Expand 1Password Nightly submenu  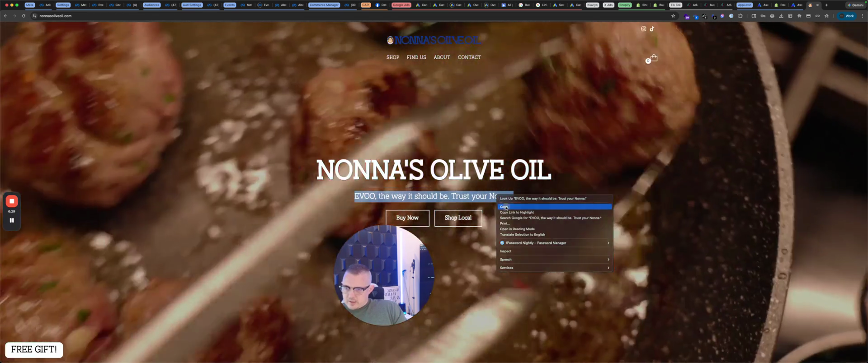[x=554, y=243]
